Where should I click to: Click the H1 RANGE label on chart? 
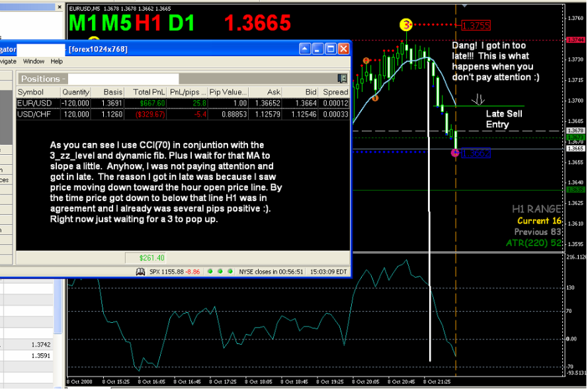[x=537, y=209]
